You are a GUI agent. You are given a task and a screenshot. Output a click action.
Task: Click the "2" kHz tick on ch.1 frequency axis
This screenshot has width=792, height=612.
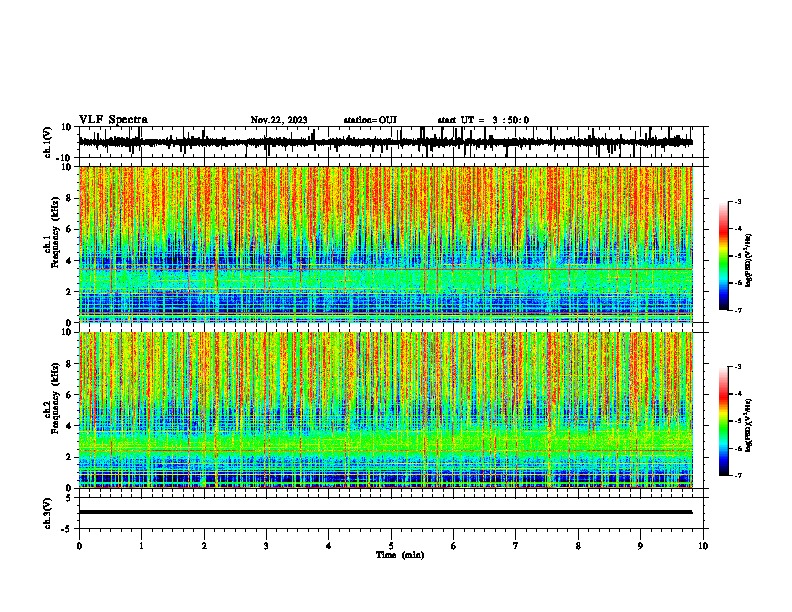[69, 291]
